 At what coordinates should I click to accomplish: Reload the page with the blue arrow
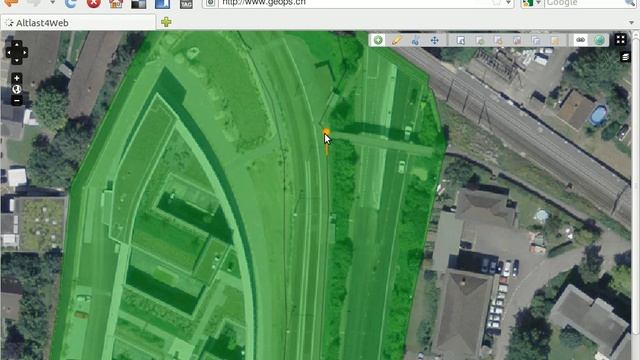click(70, 3)
